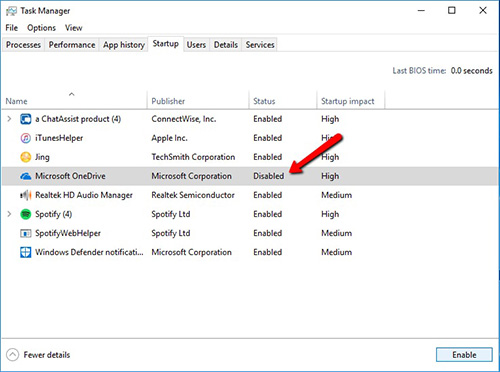Click the Medium impact for Realtek row
500x372 pixels.
(x=337, y=195)
